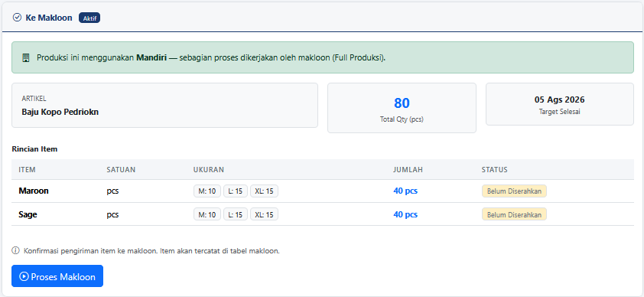The height and width of the screenshot is (297, 644).
Task: Click the check-circle icon beside Ke Makloon
Action: click(17, 18)
